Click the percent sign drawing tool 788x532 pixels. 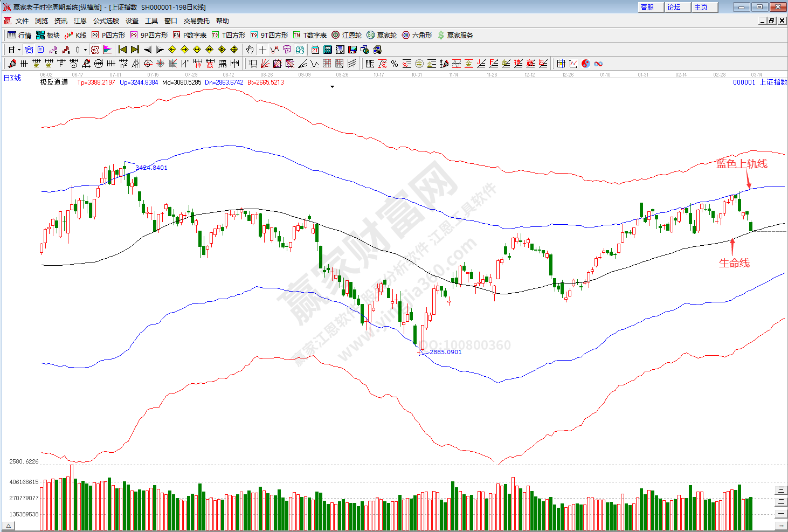click(395, 64)
